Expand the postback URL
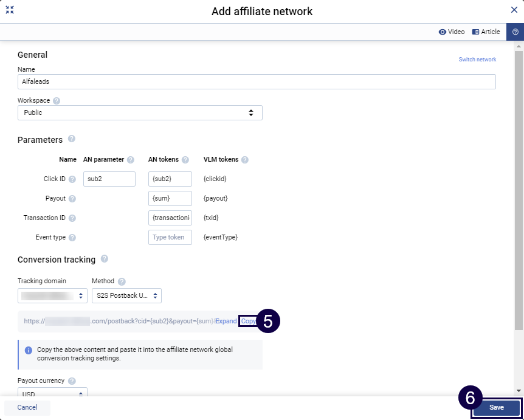Screen dimensions: 524x420 coord(226,321)
